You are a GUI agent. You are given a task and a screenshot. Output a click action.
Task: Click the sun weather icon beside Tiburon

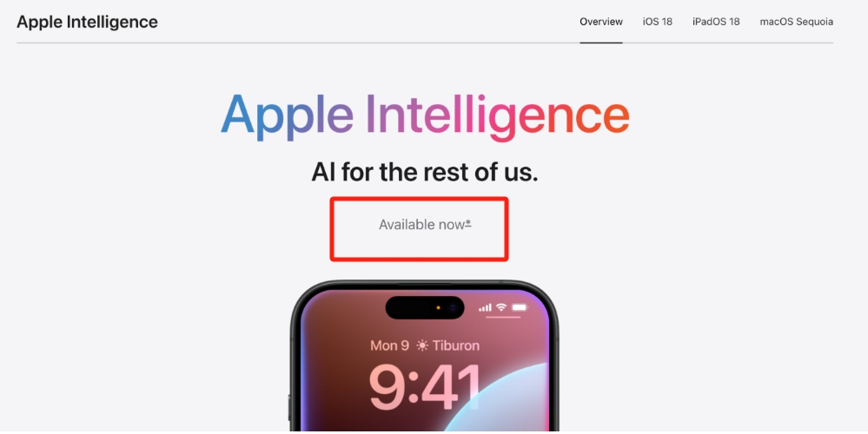(x=421, y=346)
